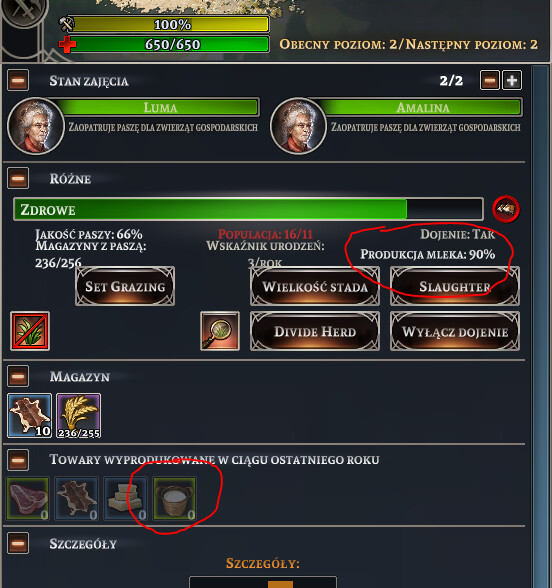
Task: Select the wheat fodder item in Magazyn
Action: [78, 416]
